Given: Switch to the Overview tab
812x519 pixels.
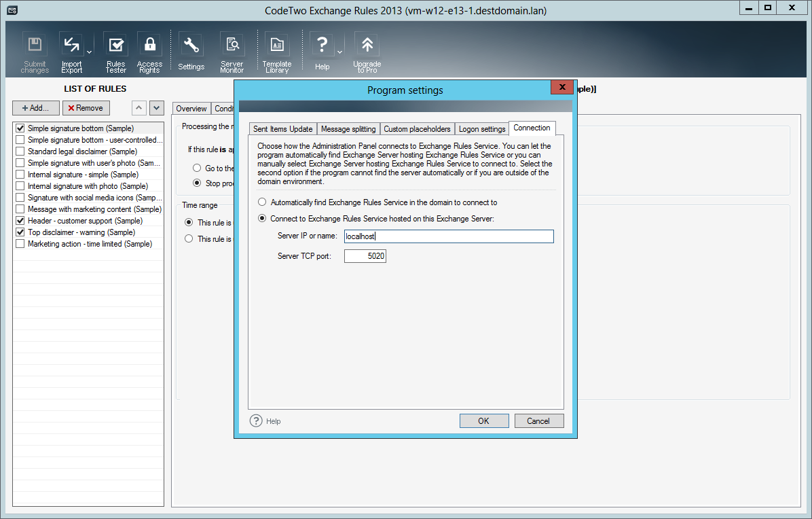Looking at the screenshot, I should click(191, 108).
